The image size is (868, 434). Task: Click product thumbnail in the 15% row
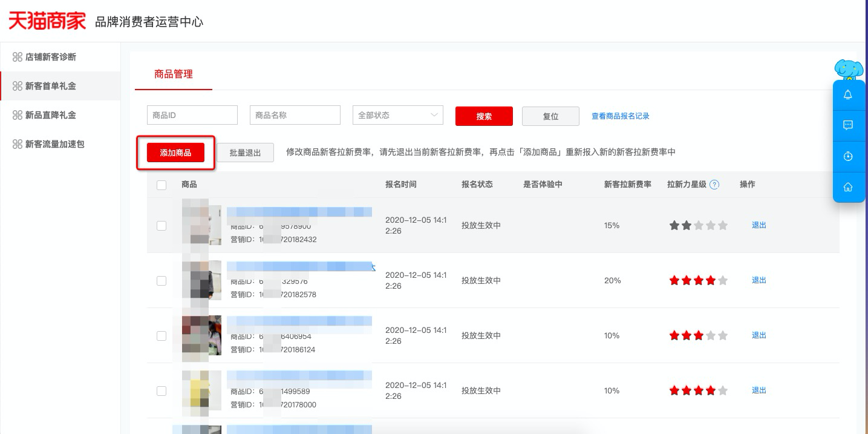tap(201, 225)
